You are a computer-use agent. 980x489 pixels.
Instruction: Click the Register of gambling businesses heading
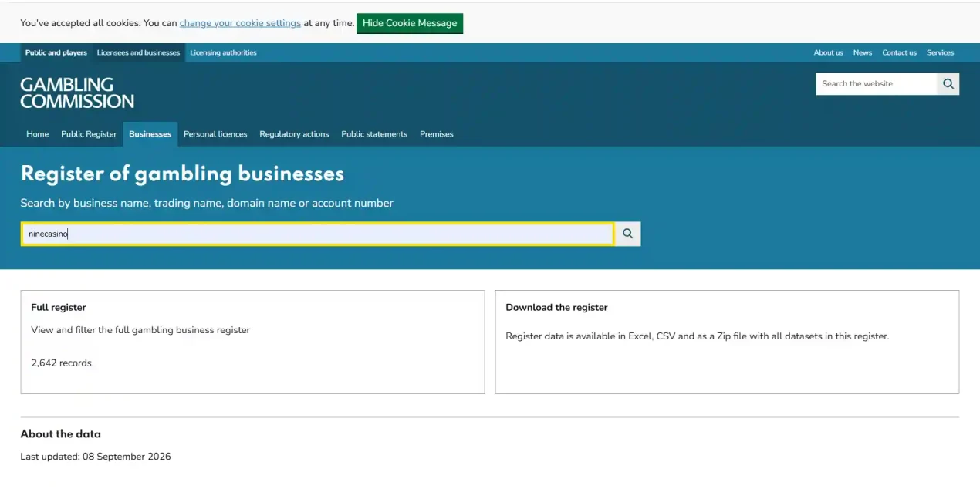click(x=182, y=174)
